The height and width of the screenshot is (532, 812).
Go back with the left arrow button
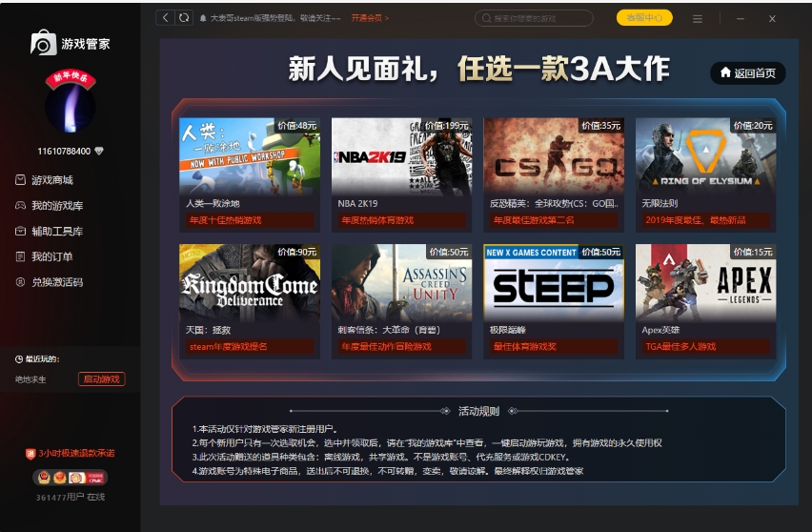[x=165, y=17]
